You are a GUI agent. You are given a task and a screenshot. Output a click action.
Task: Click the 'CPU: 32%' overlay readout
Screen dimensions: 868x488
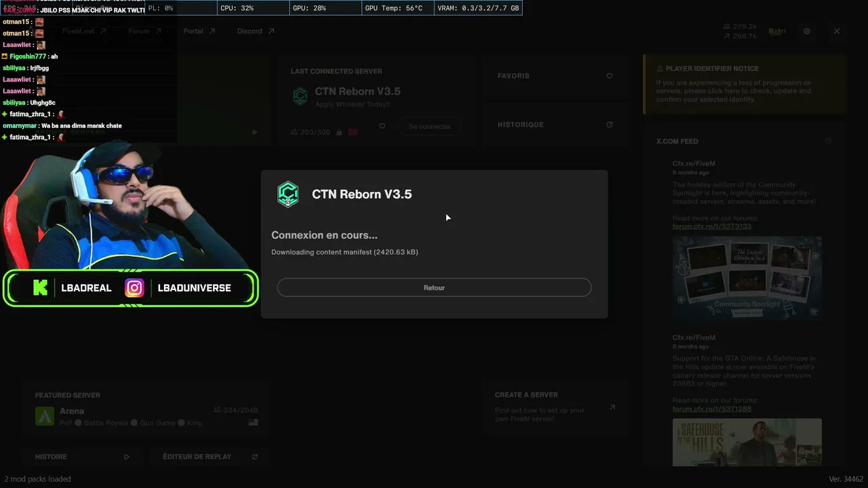[x=237, y=8]
